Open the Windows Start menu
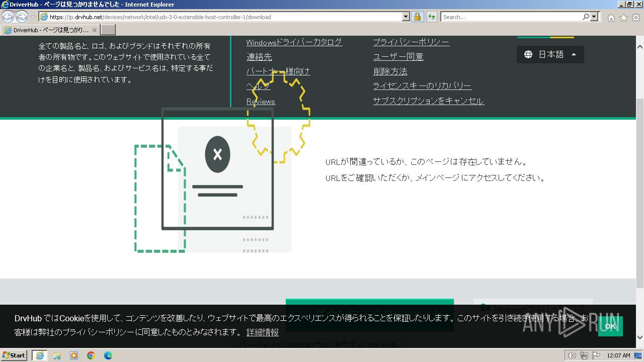Screen dimensions: 644x362 [14, 355]
